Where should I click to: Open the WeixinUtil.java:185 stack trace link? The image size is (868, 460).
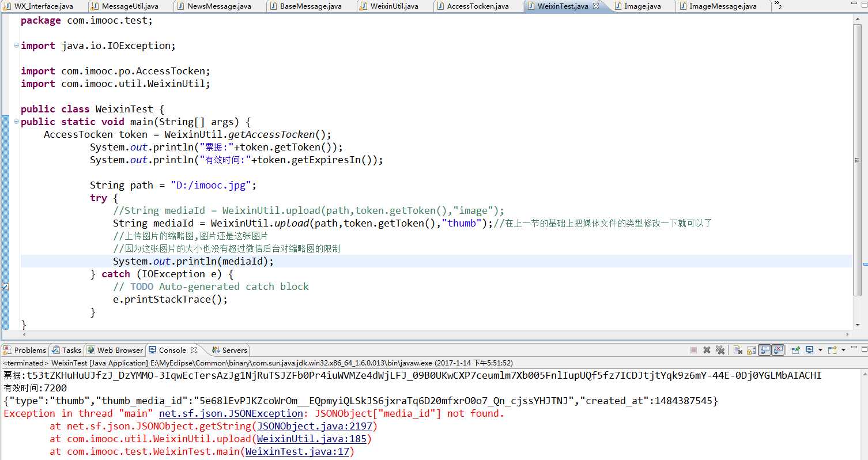pos(312,439)
